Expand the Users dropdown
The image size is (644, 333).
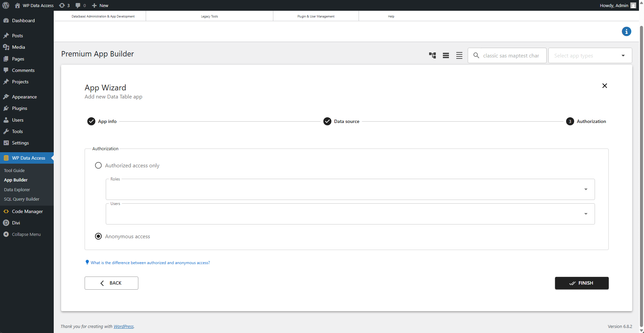[x=586, y=214]
